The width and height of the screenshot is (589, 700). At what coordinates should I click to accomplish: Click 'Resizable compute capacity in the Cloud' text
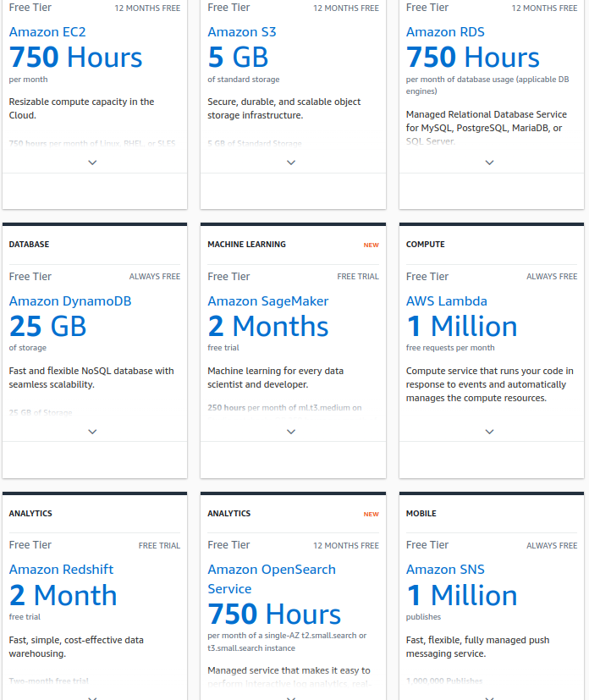[81, 108]
